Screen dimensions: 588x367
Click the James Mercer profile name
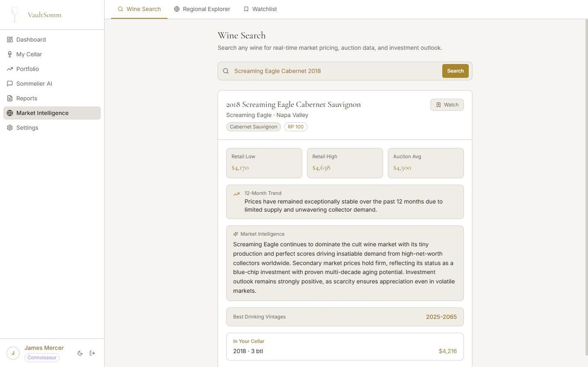(x=44, y=348)
